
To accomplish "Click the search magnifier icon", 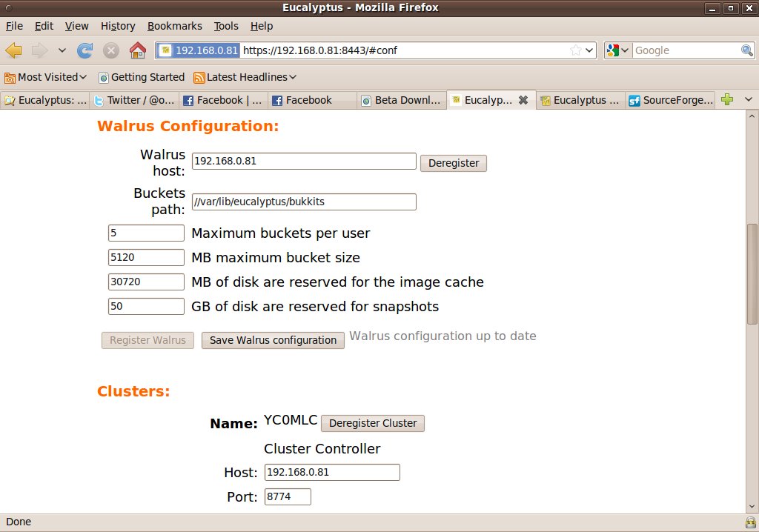I will click(x=747, y=50).
